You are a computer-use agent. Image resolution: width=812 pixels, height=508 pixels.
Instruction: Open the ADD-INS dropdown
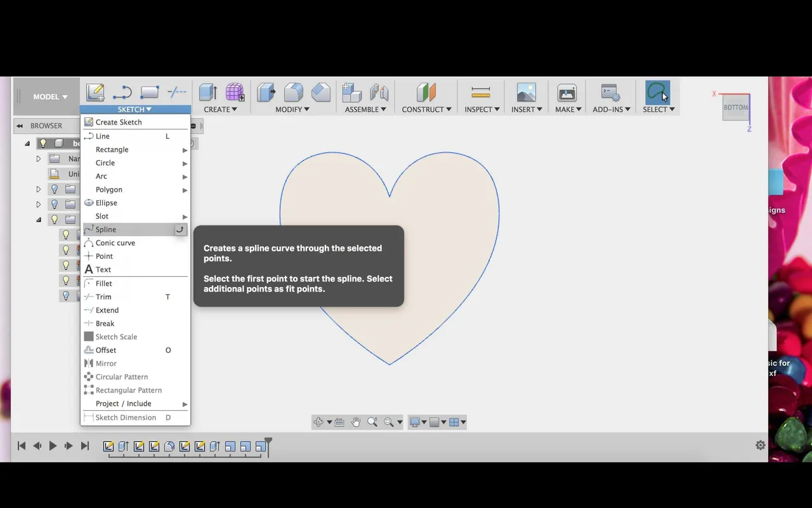coord(612,109)
